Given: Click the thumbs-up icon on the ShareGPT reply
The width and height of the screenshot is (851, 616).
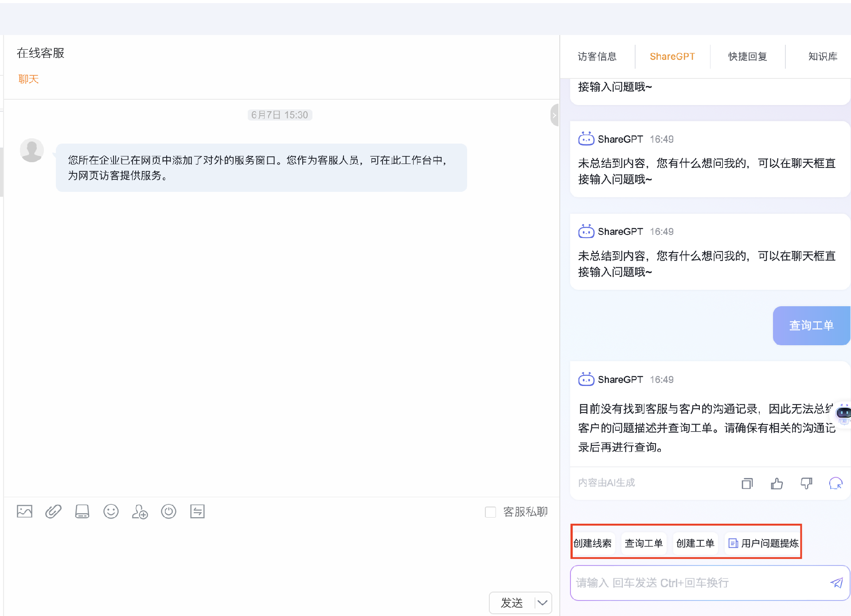Looking at the screenshot, I should point(777,483).
